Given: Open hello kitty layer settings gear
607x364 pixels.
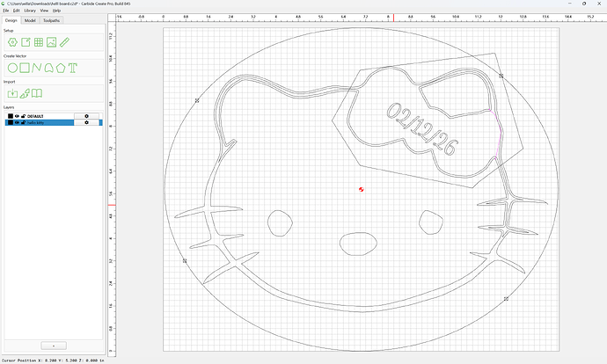Looking at the screenshot, I should click(86, 122).
